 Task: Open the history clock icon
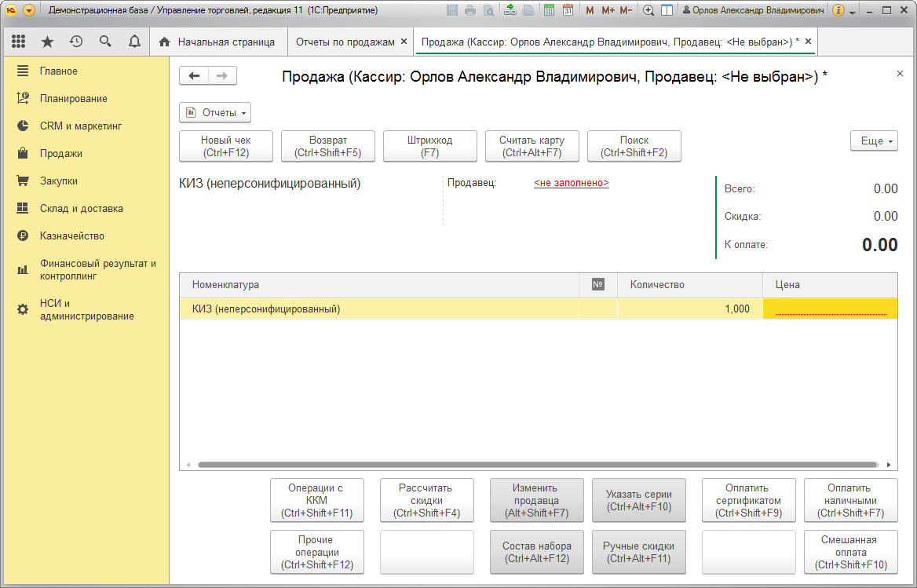tap(76, 42)
